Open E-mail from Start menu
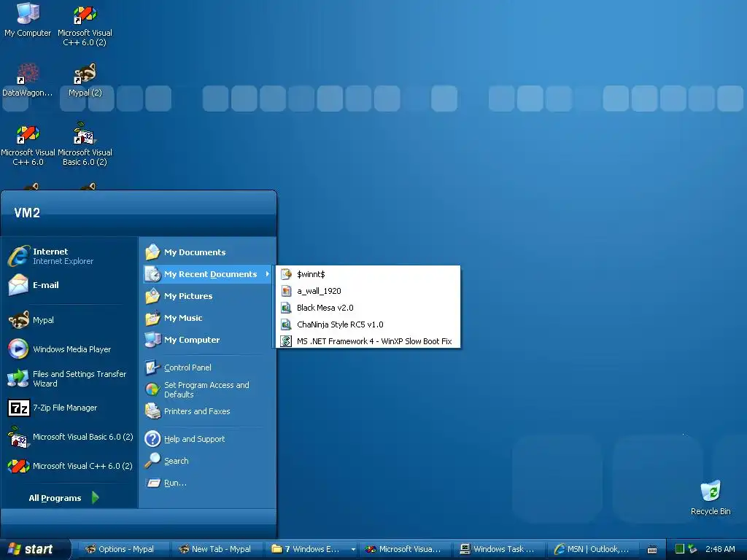747x560 pixels. click(69, 285)
